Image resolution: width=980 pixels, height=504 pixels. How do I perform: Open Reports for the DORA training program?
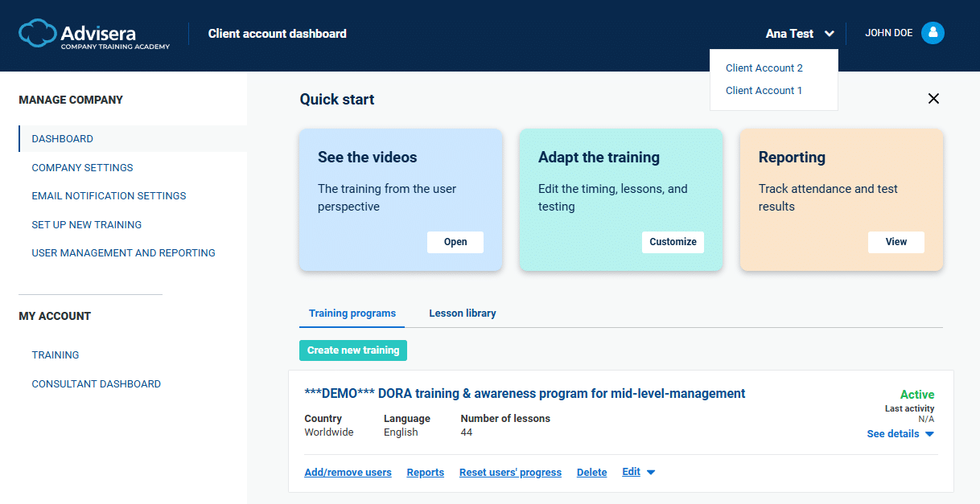pos(425,472)
